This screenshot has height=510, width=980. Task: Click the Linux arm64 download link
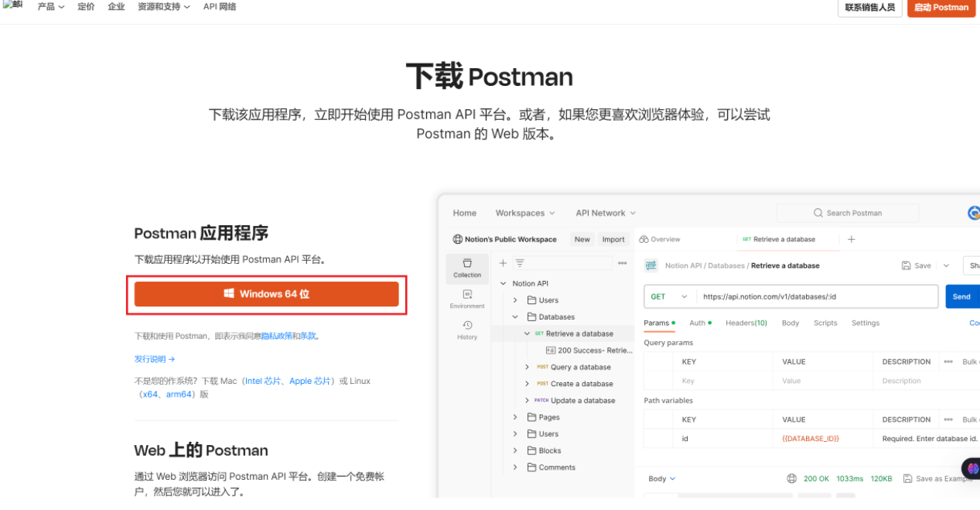point(179,394)
